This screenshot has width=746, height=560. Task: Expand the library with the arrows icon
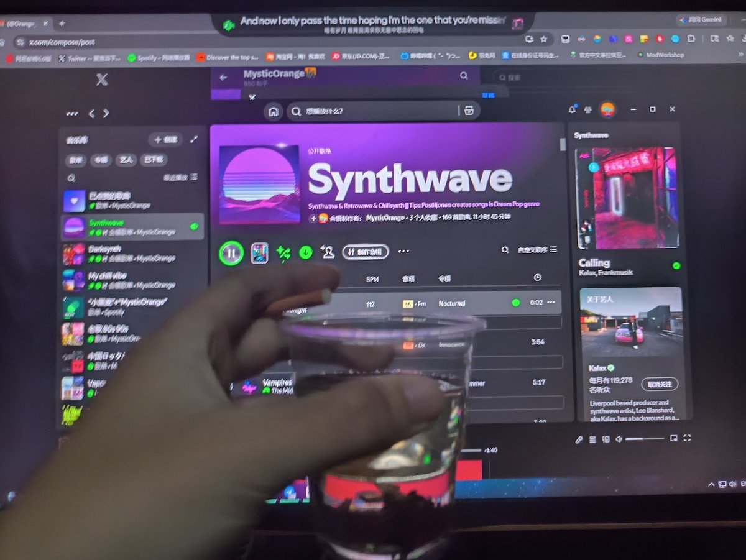click(x=194, y=140)
